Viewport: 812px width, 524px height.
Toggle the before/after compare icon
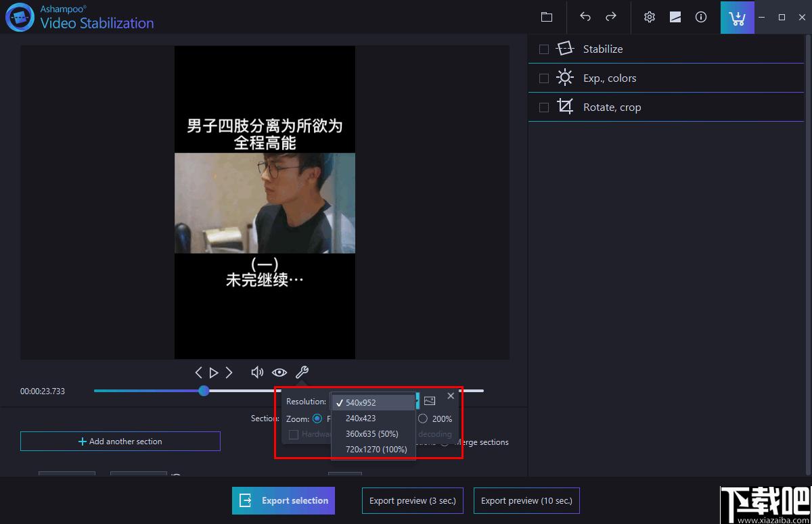coord(675,17)
